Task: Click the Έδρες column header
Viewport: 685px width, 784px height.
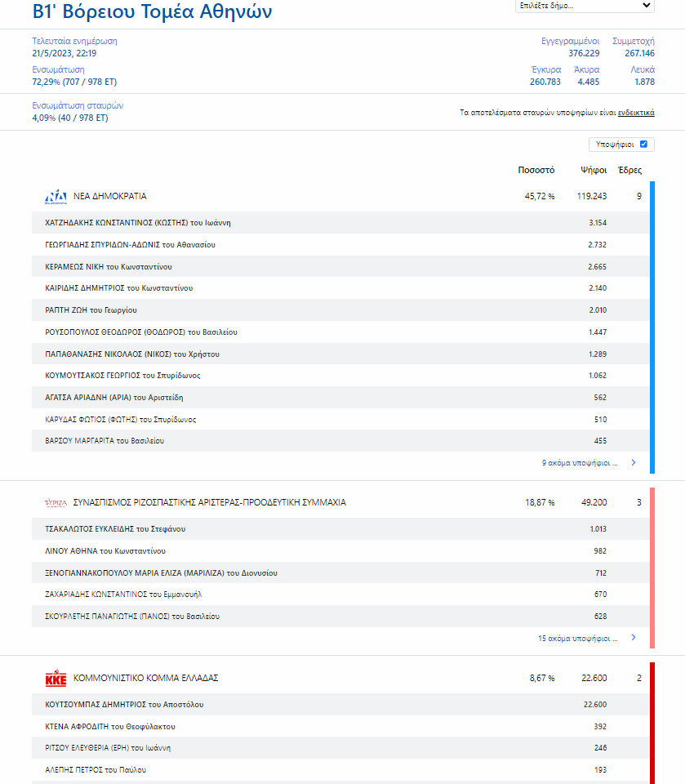Action: click(629, 171)
